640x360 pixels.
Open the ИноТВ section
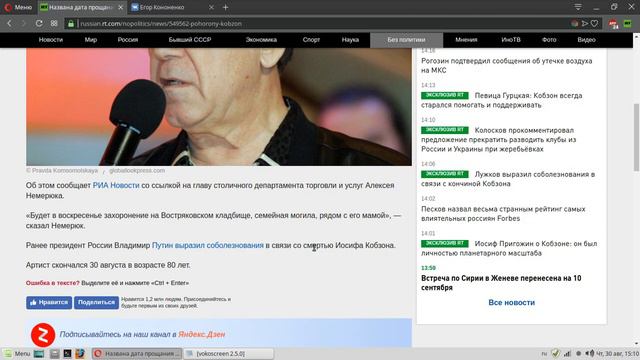pos(511,40)
